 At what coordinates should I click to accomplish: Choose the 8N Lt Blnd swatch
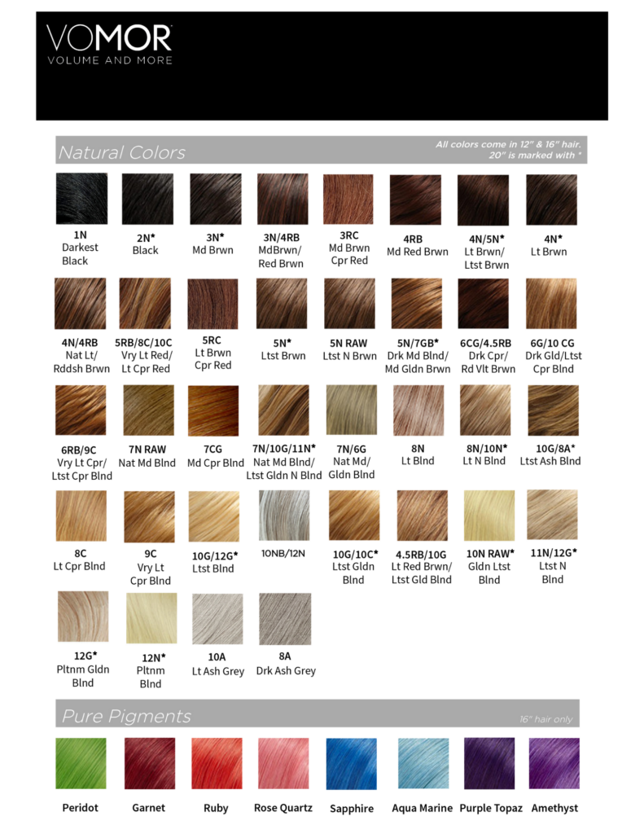point(418,410)
